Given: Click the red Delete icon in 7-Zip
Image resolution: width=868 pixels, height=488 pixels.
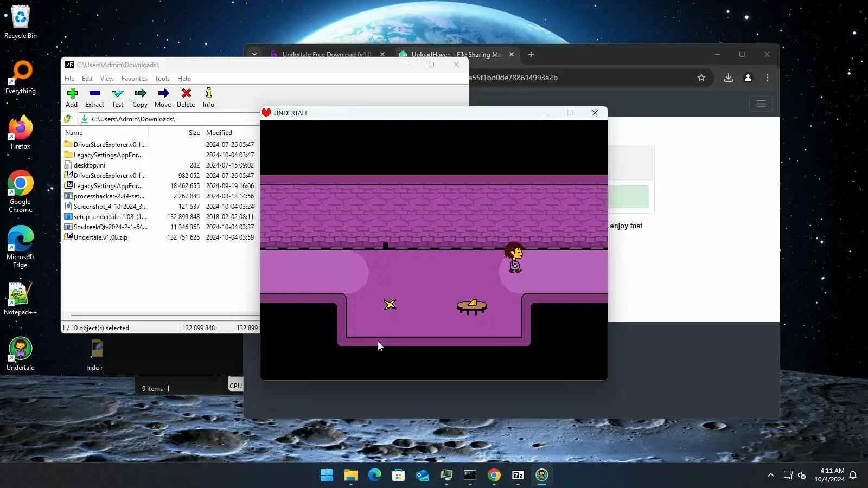Looking at the screenshot, I should tap(186, 98).
